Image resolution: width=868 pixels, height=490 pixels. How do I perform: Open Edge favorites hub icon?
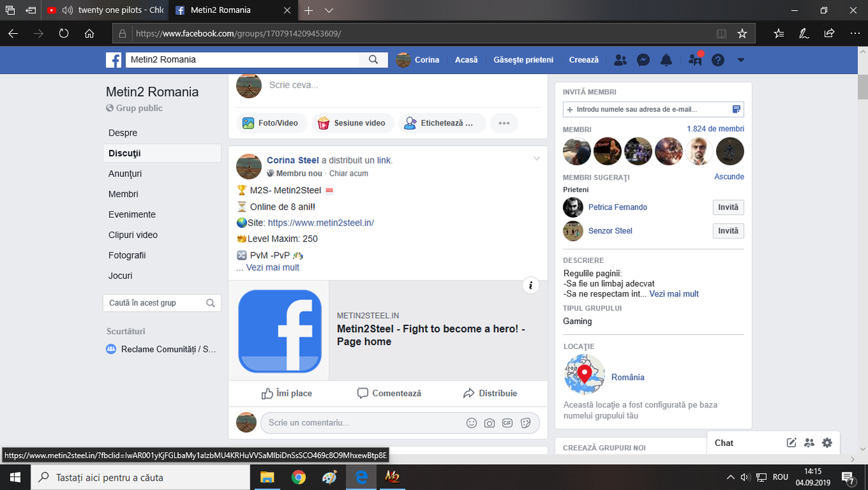(x=778, y=33)
